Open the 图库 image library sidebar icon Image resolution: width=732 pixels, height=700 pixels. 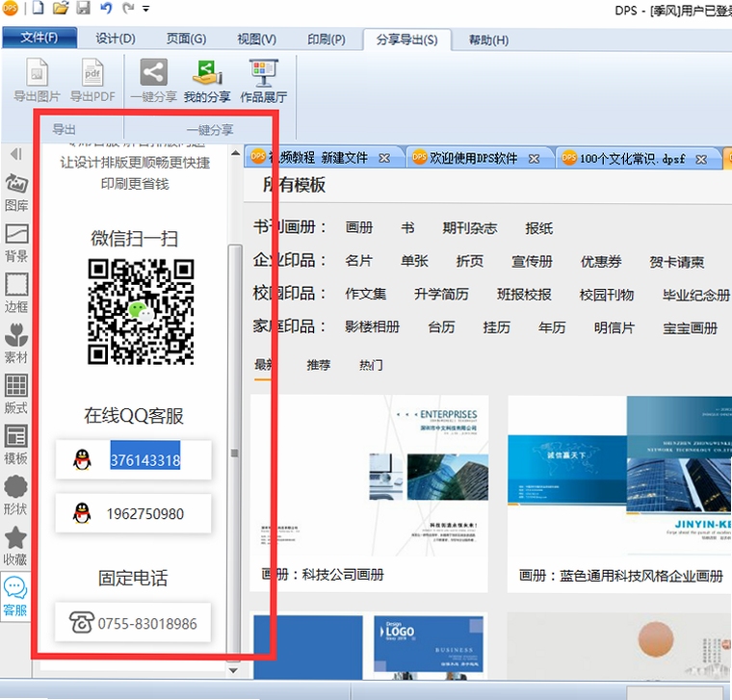pyautogui.click(x=16, y=193)
